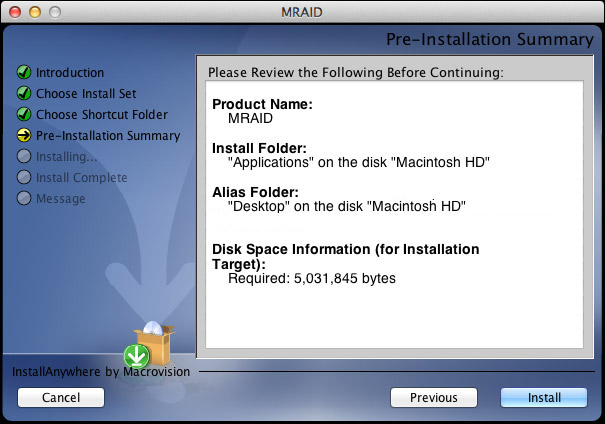Click the green download arrow badge icon
This screenshot has width=605, height=424.
tap(137, 356)
